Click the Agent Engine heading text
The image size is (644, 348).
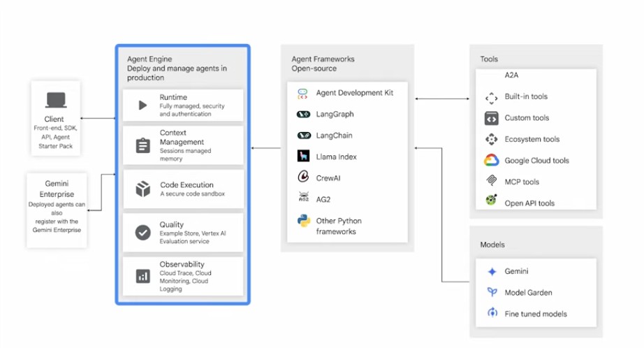point(149,59)
